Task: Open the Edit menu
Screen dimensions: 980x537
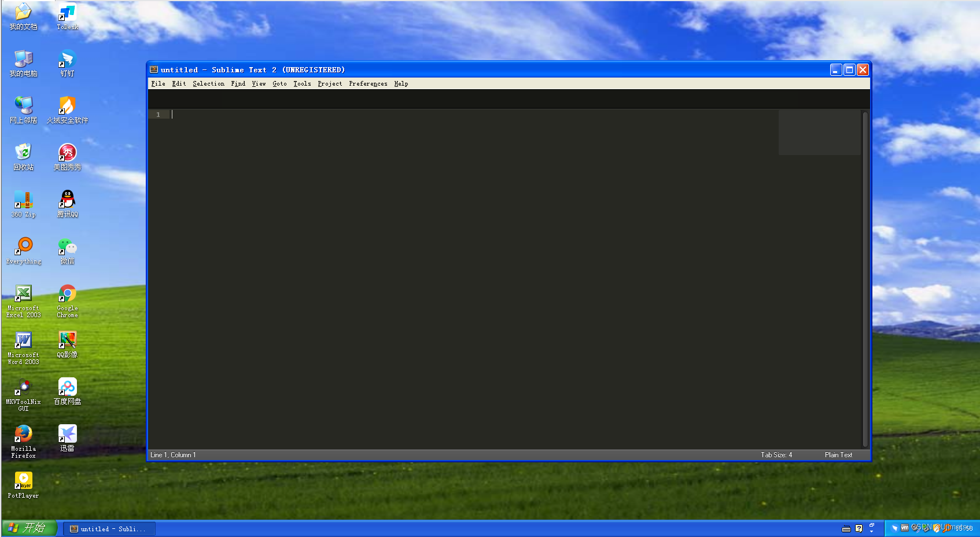Action: (179, 83)
